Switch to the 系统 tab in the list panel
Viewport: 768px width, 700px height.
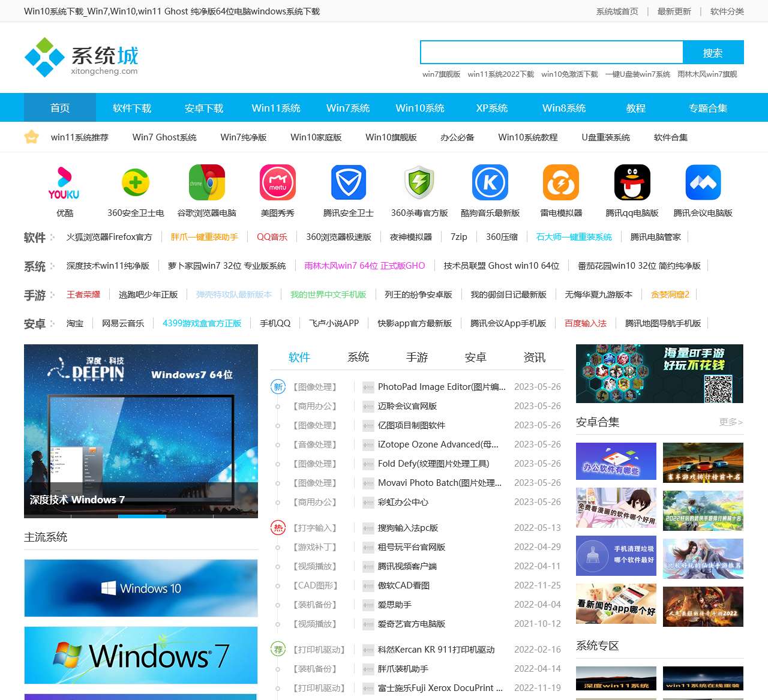point(358,357)
